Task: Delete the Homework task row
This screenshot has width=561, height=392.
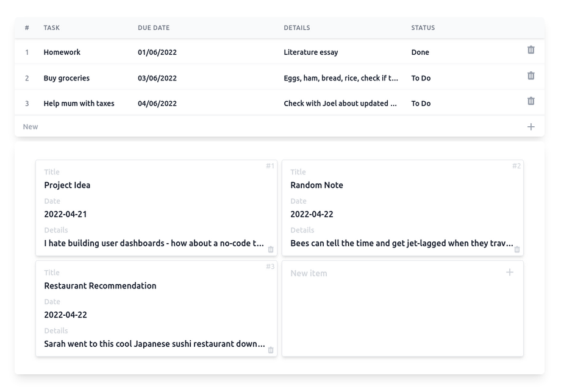Action: point(531,50)
